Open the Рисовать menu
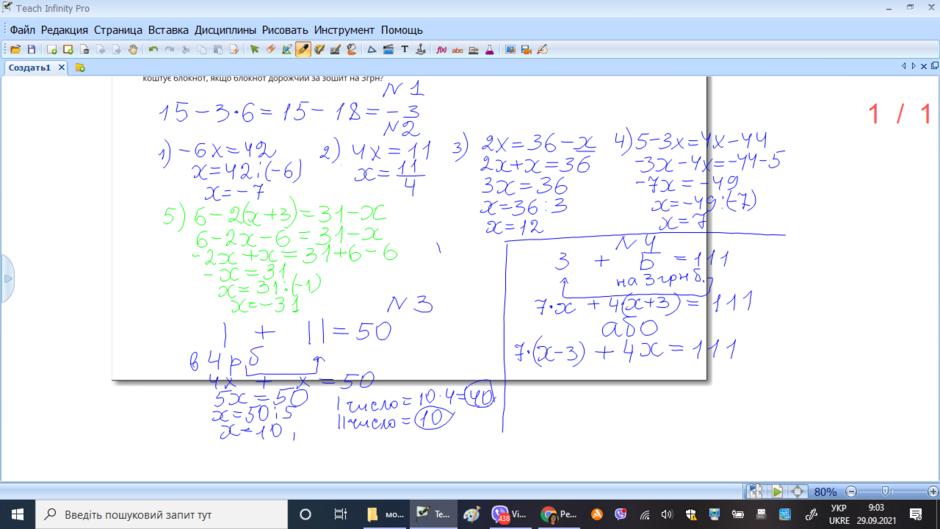The image size is (940, 529). 285,30
